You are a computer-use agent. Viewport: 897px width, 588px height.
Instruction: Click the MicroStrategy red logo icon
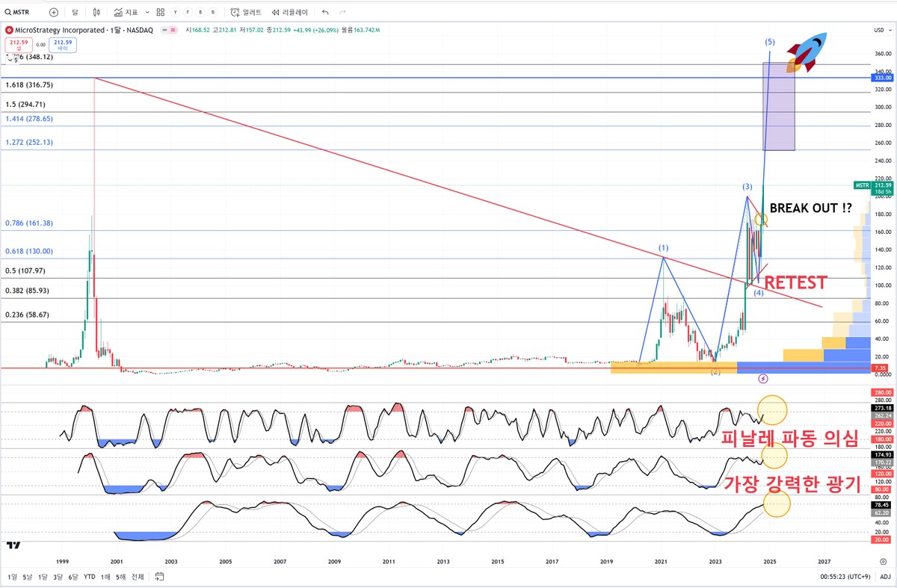point(9,30)
